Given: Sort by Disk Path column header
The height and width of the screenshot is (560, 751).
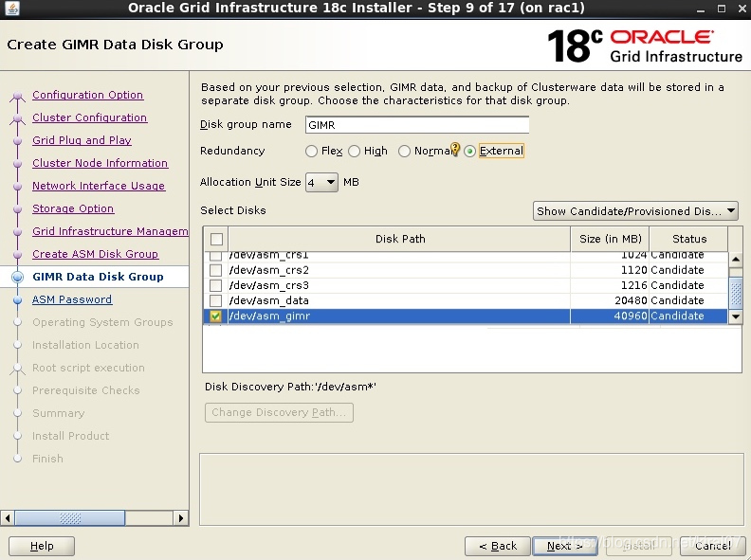Looking at the screenshot, I should click(x=400, y=239).
